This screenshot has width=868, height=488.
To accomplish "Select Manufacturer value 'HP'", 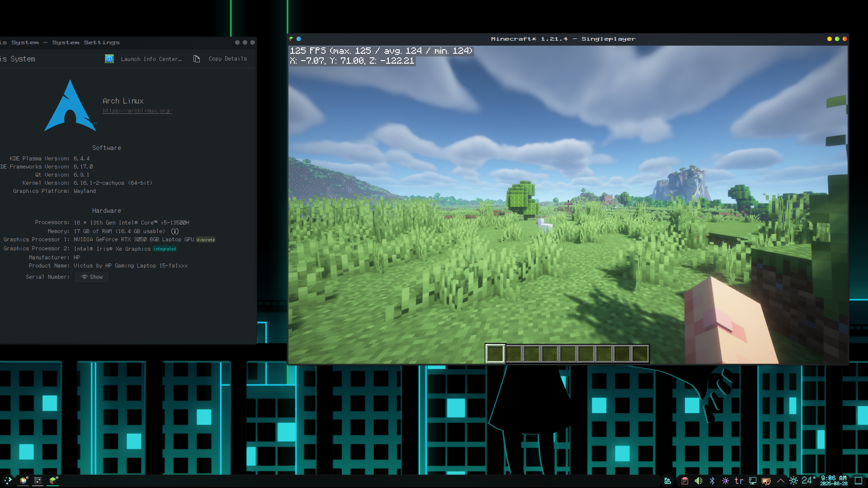I will tap(77, 258).
